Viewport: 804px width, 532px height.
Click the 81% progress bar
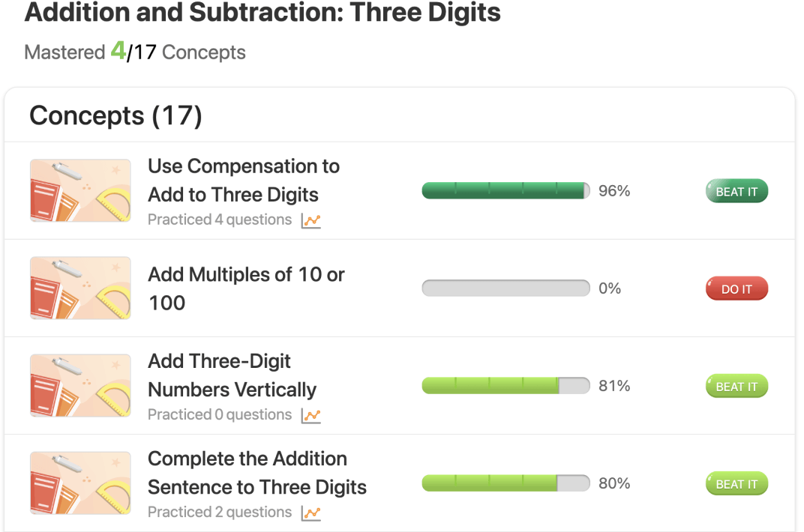(505, 386)
